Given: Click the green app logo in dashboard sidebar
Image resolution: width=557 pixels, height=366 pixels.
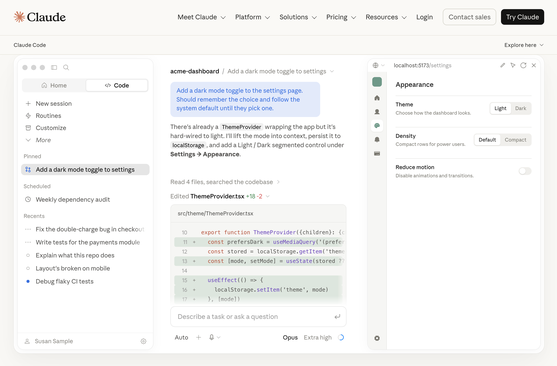Looking at the screenshot, I should tap(377, 82).
